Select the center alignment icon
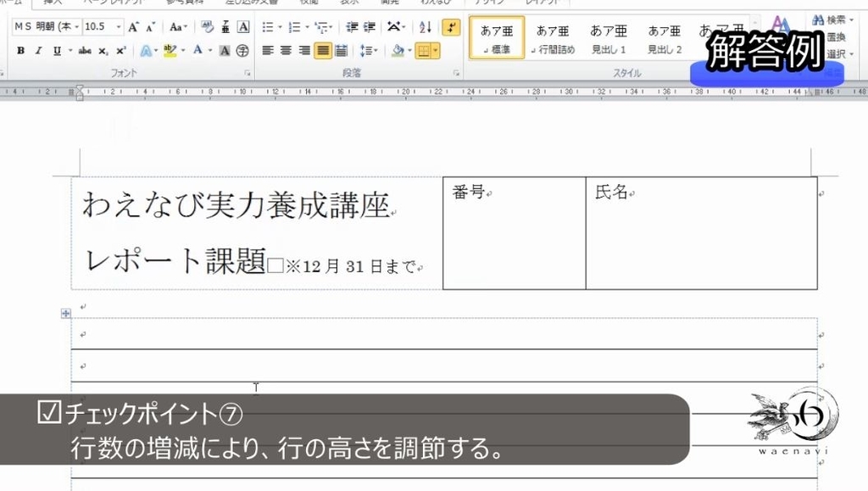 click(x=285, y=50)
